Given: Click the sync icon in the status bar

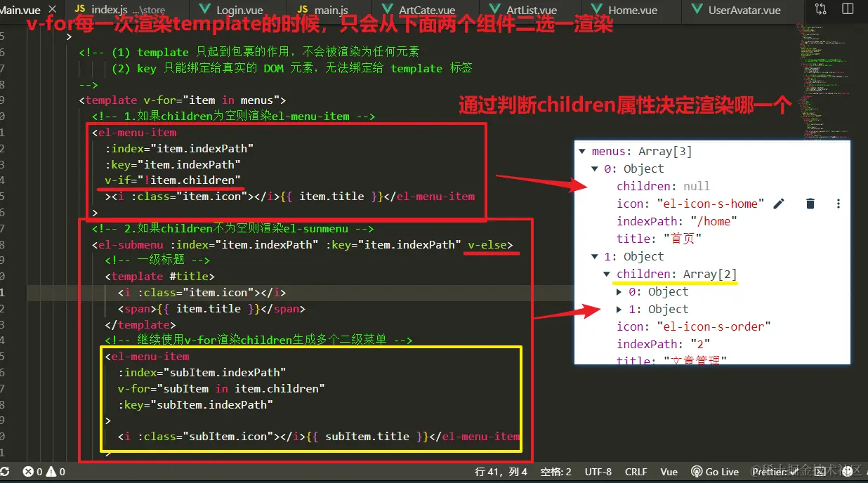Looking at the screenshot, I should point(4,472).
